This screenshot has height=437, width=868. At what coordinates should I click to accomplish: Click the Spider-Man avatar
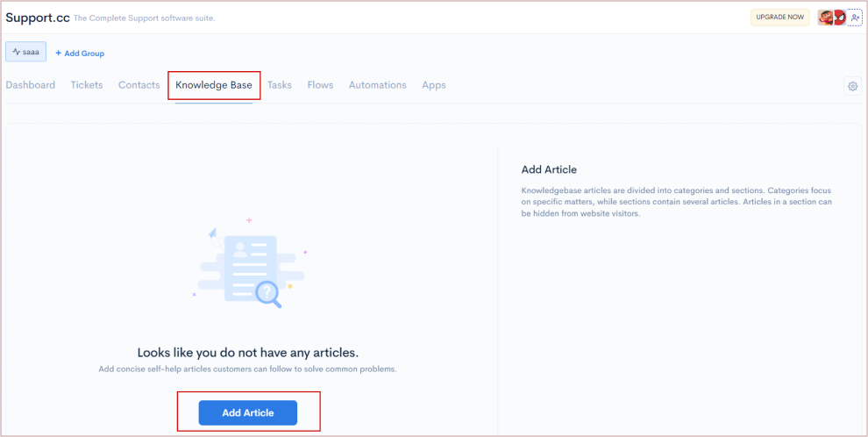pyautogui.click(x=839, y=18)
